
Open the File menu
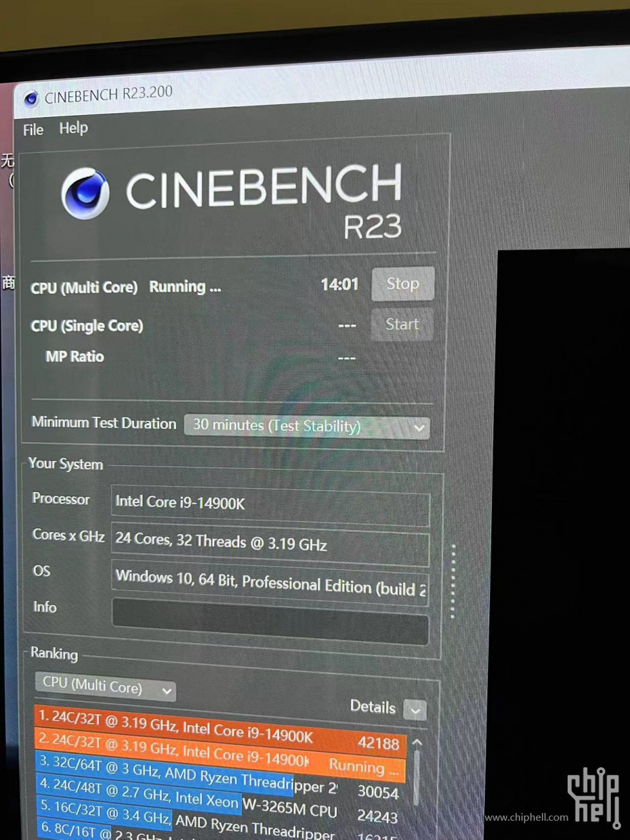[33, 130]
